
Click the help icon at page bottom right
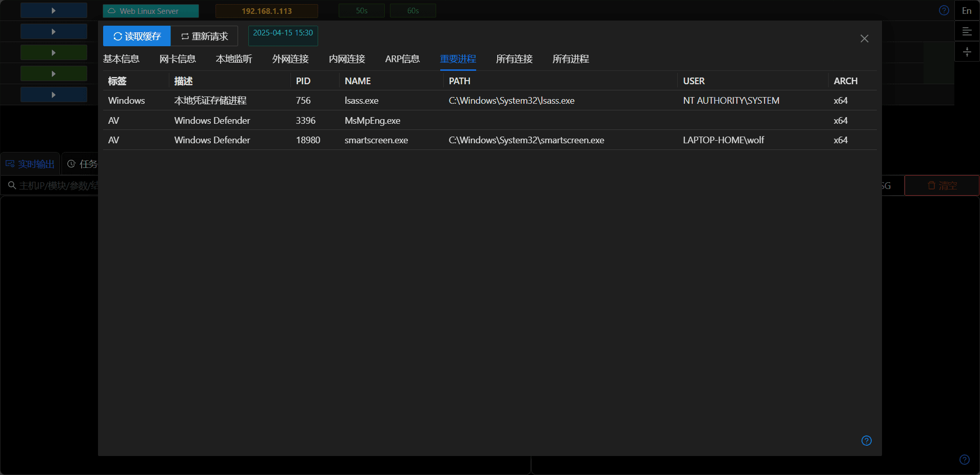click(x=965, y=460)
